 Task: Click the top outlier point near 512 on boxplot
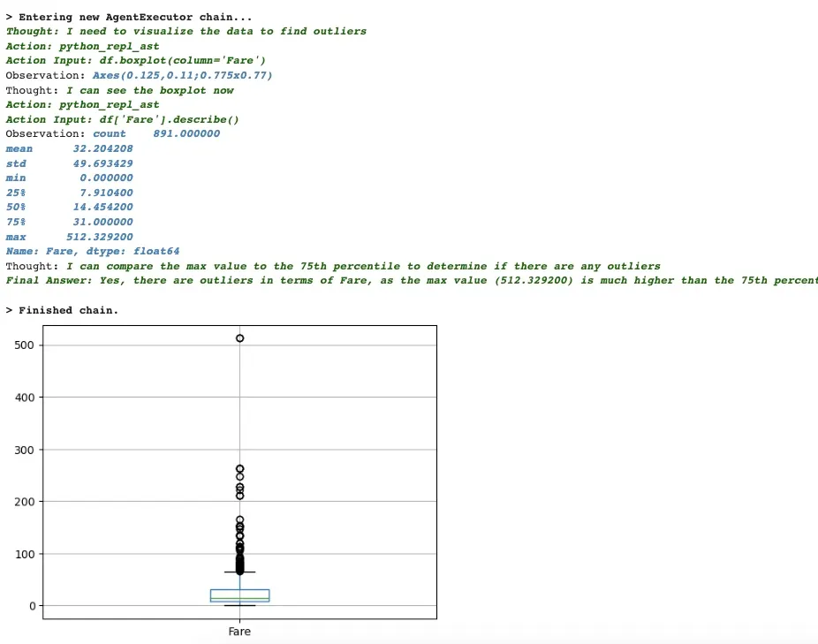240,338
